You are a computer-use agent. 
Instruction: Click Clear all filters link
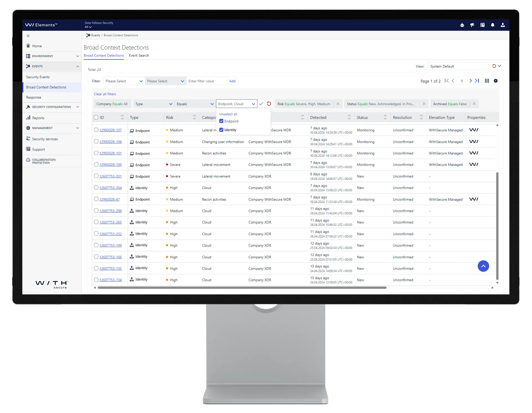[105, 94]
